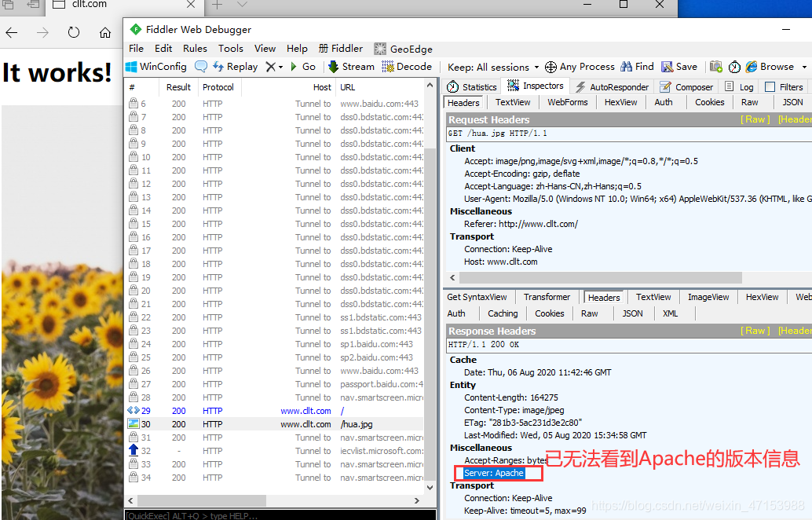
Task: Click Go to resume sessions
Action: (303, 67)
